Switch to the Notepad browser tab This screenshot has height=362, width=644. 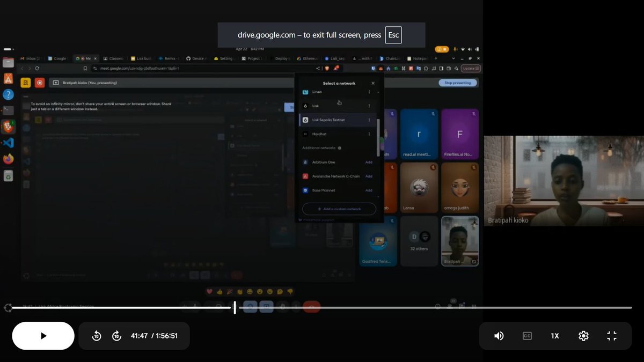(418, 58)
